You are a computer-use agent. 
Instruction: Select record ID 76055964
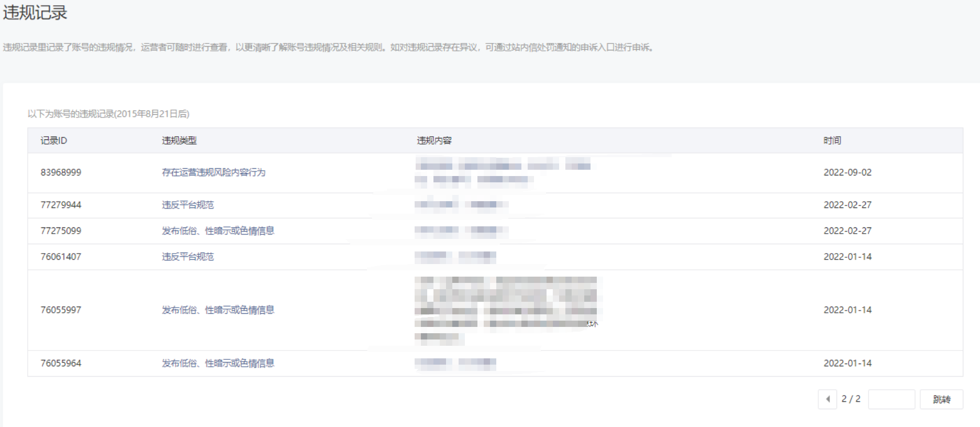(x=61, y=363)
